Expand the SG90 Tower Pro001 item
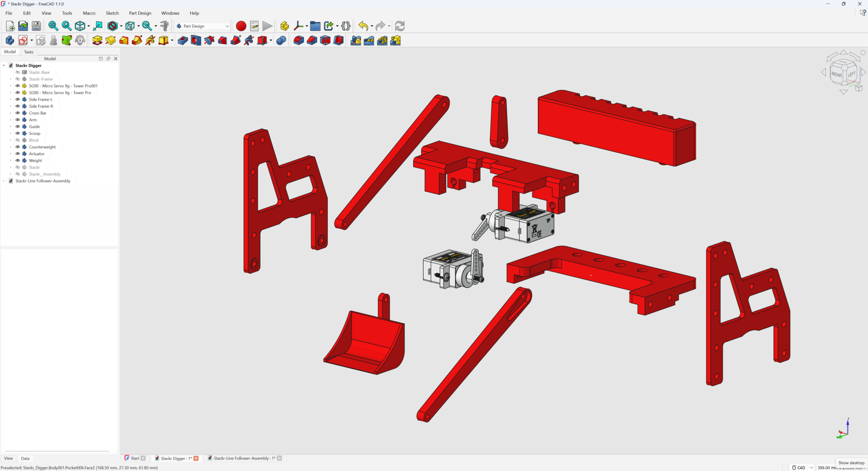Image resolution: width=868 pixels, height=471 pixels. click(x=10, y=86)
